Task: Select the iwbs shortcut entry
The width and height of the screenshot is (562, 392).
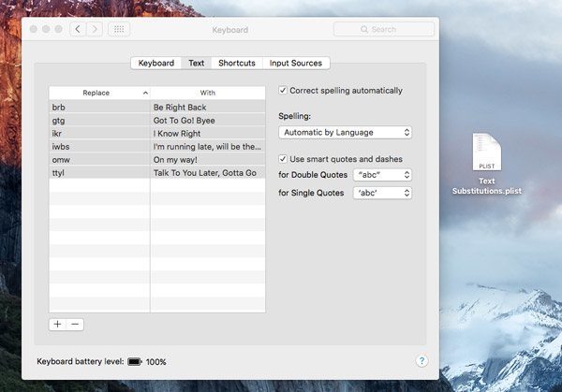Action: (99, 147)
